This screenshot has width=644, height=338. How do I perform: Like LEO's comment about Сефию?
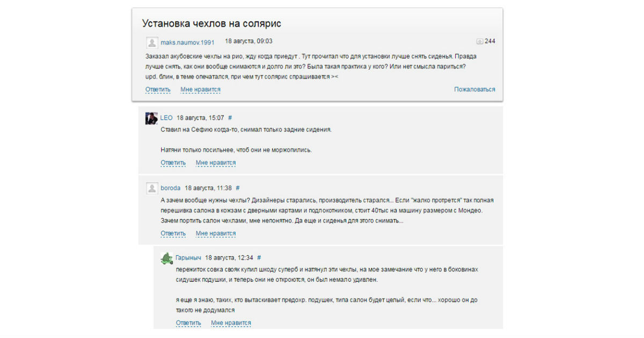(216, 163)
